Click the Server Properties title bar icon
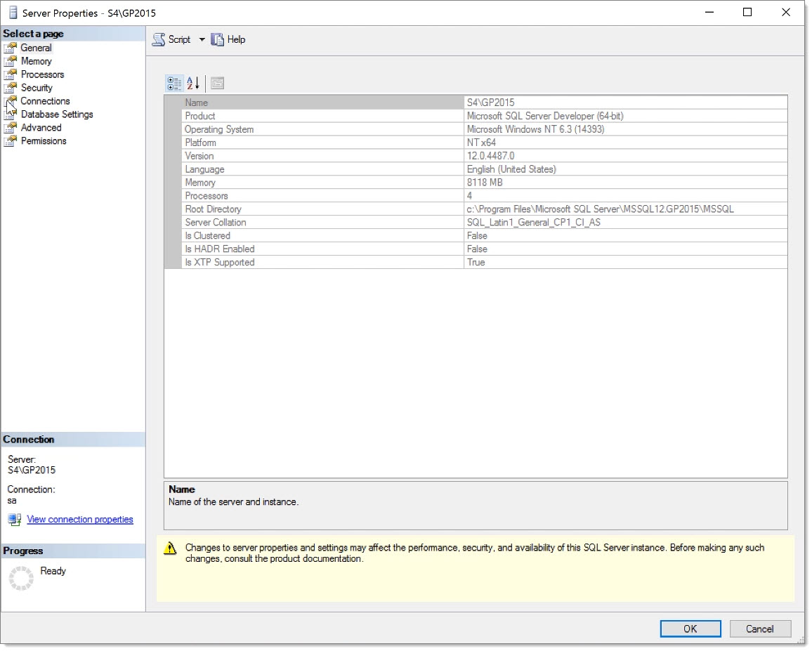The image size is (812, 651). pos(13,13)
